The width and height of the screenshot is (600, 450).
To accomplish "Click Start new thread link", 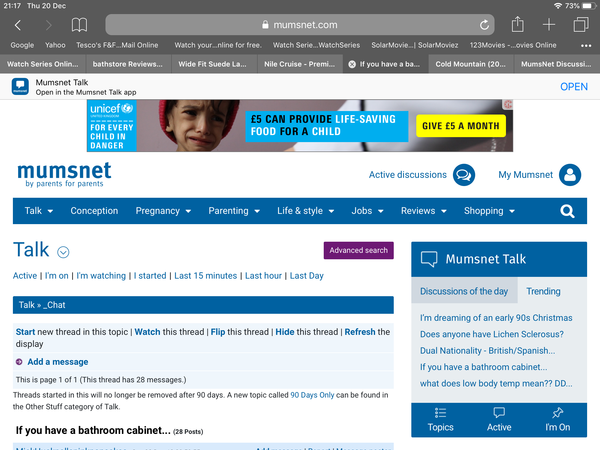I will coord(25,332).
